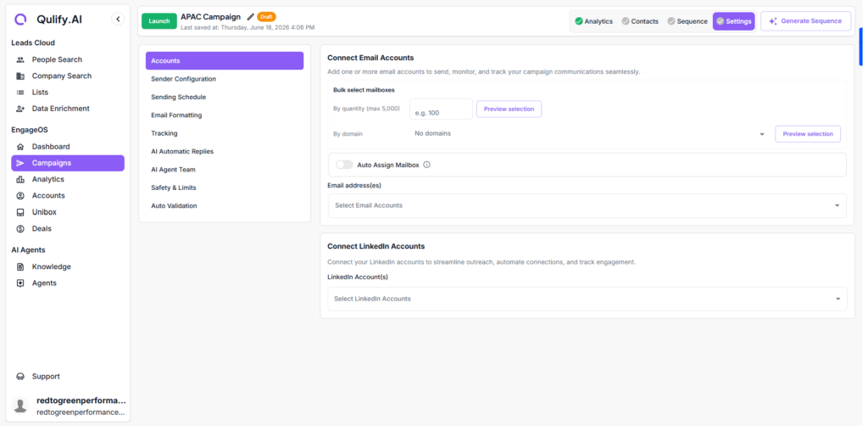Viewport: 868px width, 426px height.
Task: Click the Analytics bar chart sidebar icon
Action: pyautogui.click(x=20, y=180)
